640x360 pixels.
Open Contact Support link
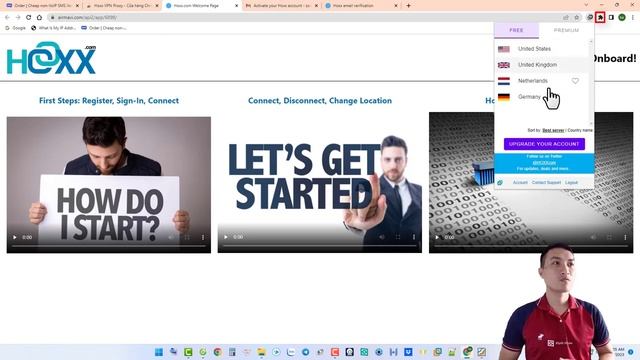coord(546,182)
